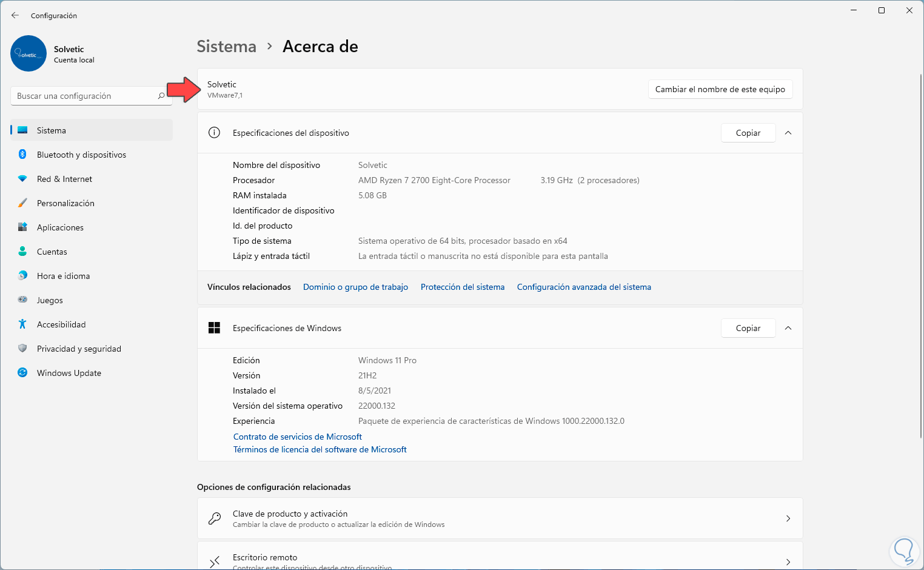Collapse Especificaciones de Windows section
Image resolution: width=924 pixels, height=570 pixels.
[788, 328]
